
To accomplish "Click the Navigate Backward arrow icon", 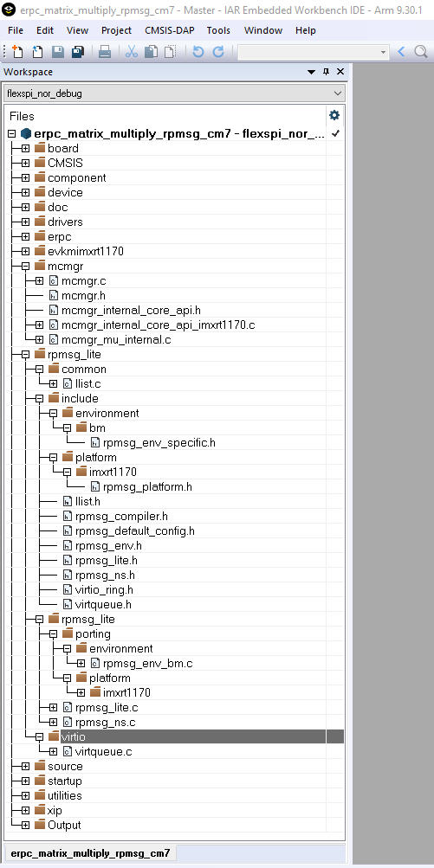I will click(x=401, y=52).
